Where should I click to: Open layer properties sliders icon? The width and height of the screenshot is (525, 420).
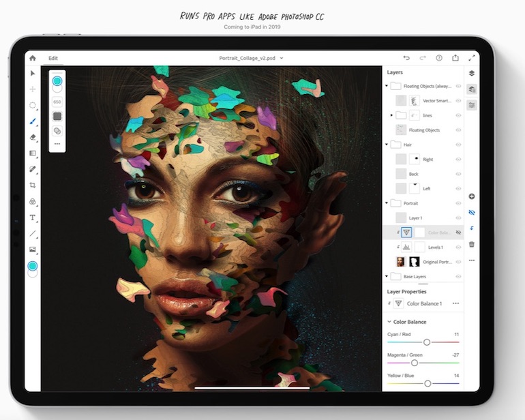pyautogui.click(x=472, y=105)
